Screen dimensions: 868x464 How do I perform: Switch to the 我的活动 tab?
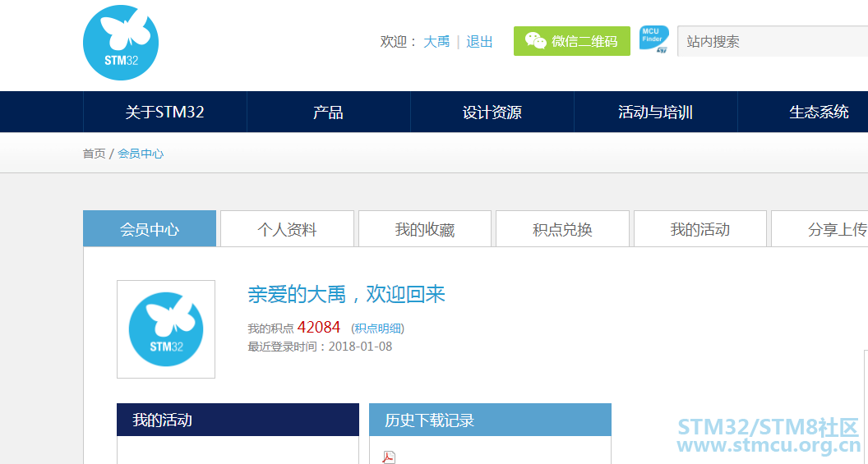[x=700, y=229]
